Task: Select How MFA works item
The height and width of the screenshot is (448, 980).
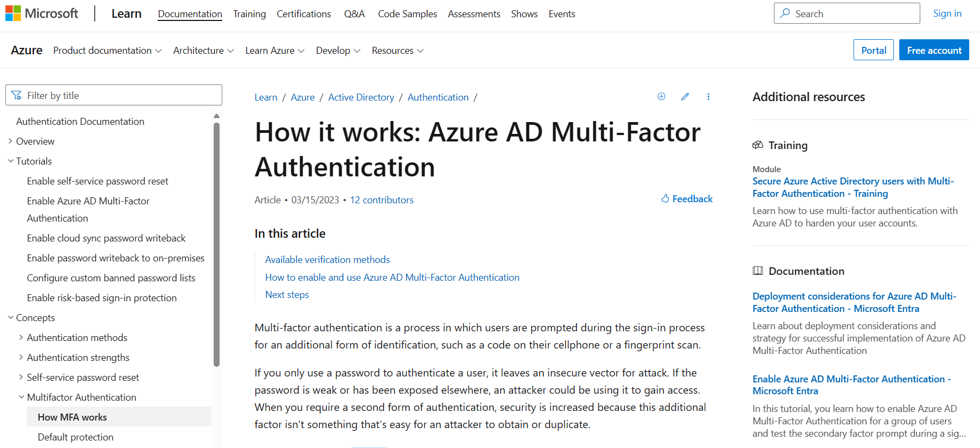Action: [x=119, y=417]
